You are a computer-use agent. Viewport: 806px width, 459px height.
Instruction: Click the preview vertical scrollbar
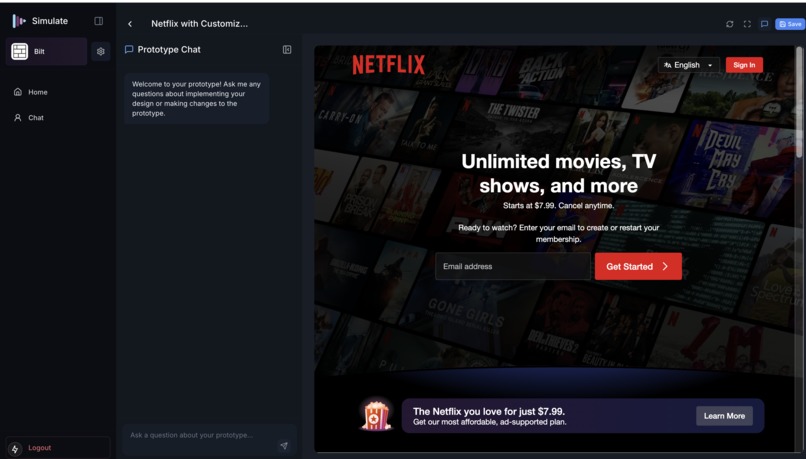tap(799, 103)
